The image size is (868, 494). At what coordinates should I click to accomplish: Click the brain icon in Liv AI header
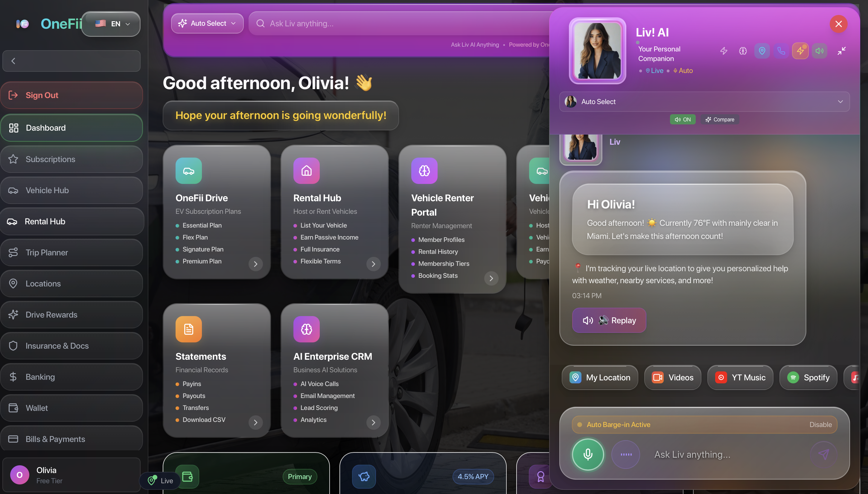(x=743, y=51)
